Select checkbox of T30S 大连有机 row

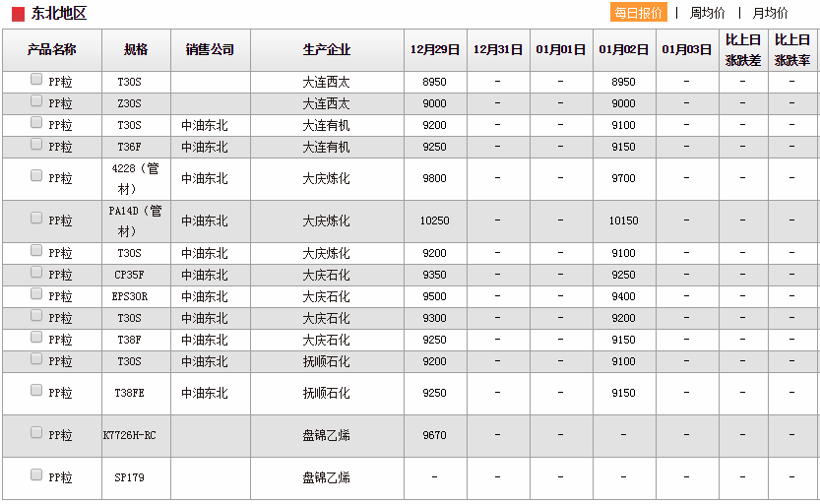tap(36, 122)
